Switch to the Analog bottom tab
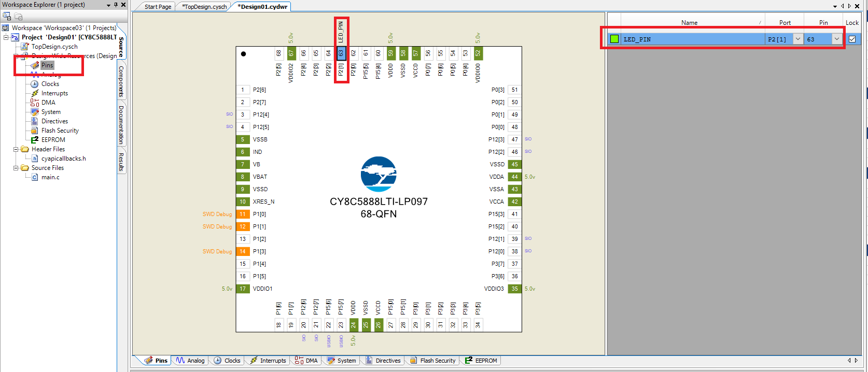The height and width of the screenshot is (372, 868). tap(190, 361)
